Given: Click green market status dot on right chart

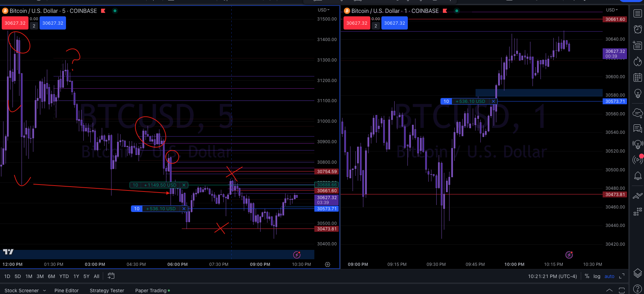Looking at the screenshot, I should point(457,11).
